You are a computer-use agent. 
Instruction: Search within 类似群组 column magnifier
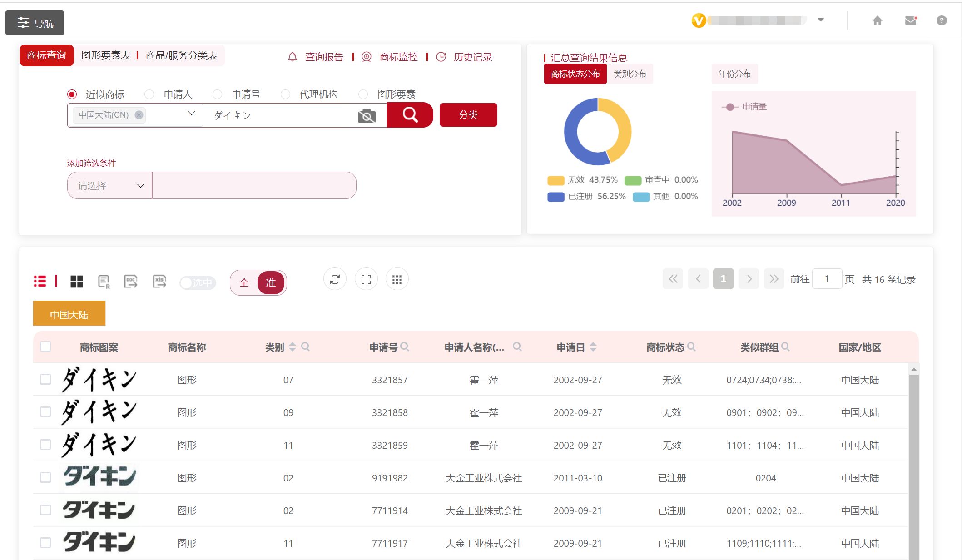pyautogui.click(x=785, y=347)
